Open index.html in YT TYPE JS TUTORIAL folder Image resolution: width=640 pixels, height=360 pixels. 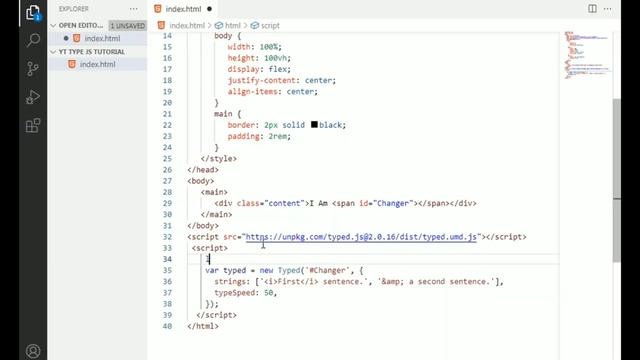[98, 64]
